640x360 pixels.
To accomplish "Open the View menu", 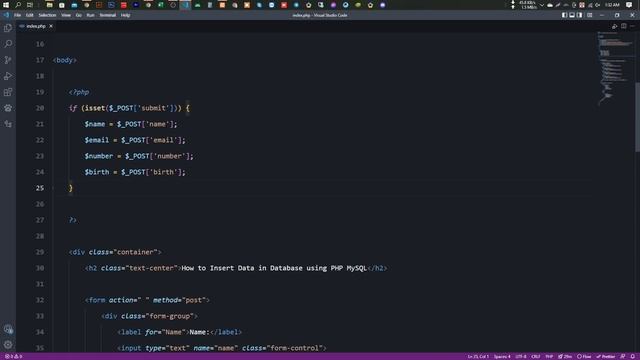I will pyautogui.click(x=66, y=15).
